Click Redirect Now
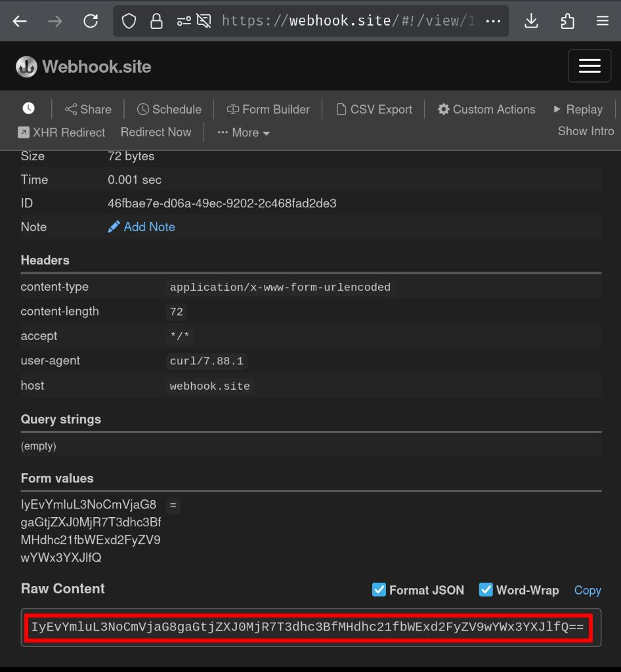Viewport: 621px width, 672px height. click(x=156, y=132)
